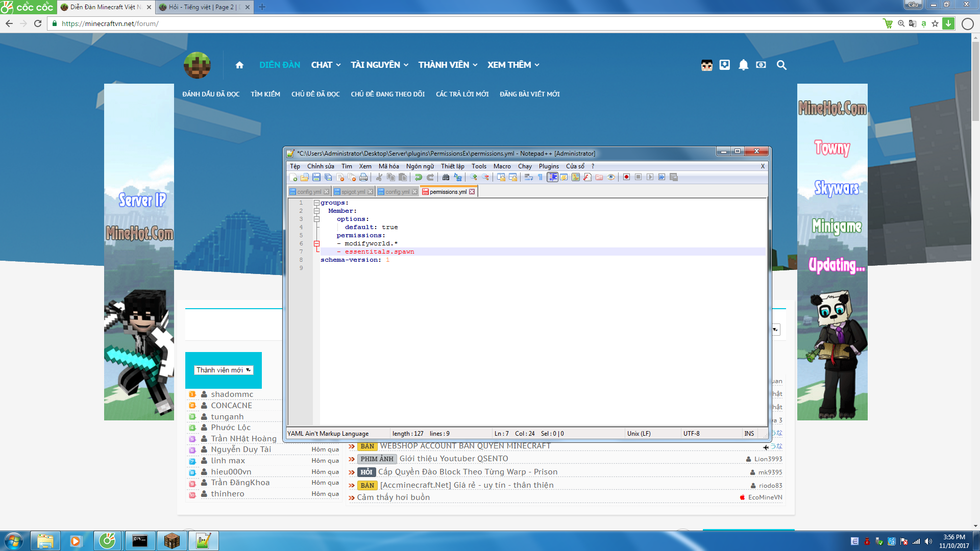The image size is (980, 551).
Task: Open the TÌM KIẾM forum link
Action: click(265, 94)
